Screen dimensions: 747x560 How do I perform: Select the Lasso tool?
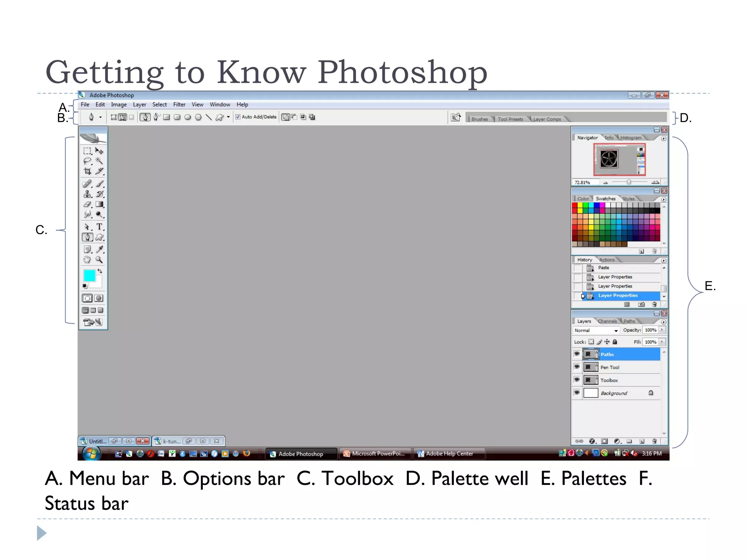[x=87, y=161]
